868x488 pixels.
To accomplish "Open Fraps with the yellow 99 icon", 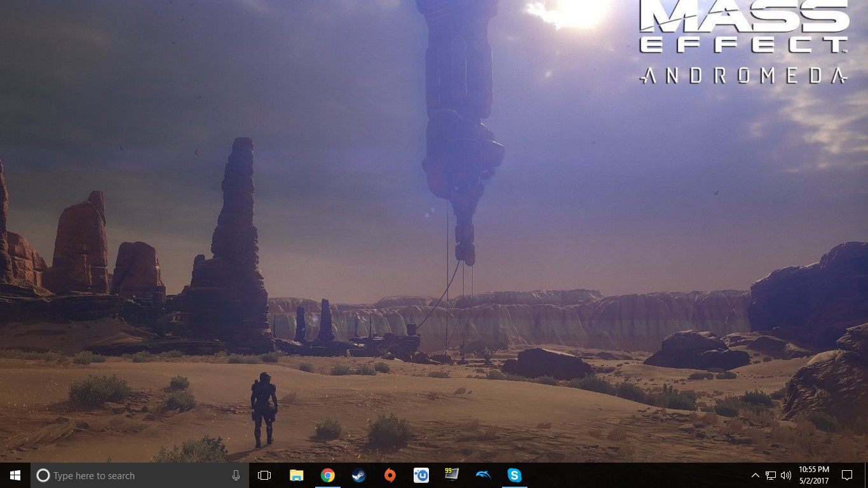I will point(452,475).
